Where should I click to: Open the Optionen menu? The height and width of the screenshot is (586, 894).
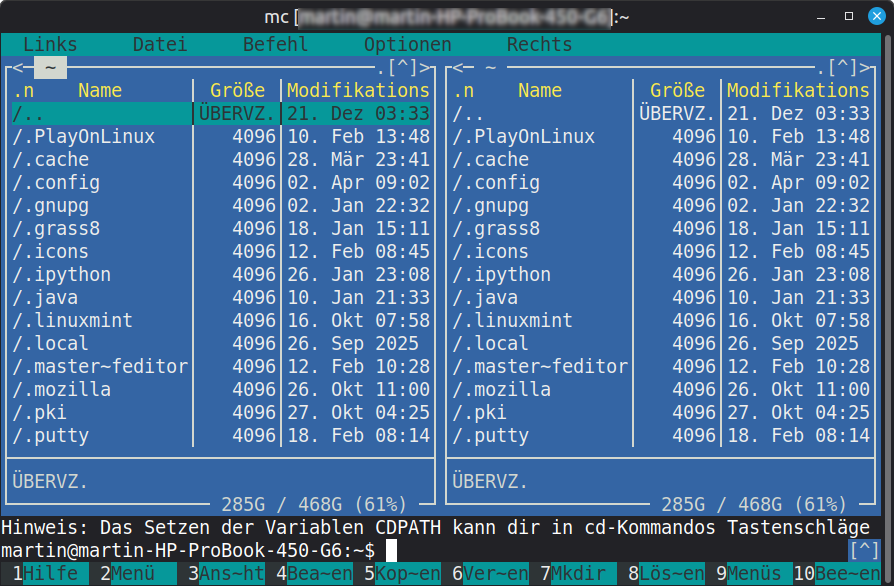pos(407,45)
